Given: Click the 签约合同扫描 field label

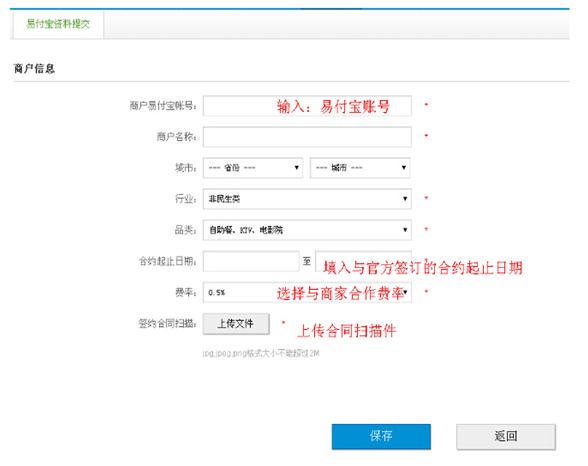Looking at the screenshot, I should pyautogui.click(x=168, y=324).
